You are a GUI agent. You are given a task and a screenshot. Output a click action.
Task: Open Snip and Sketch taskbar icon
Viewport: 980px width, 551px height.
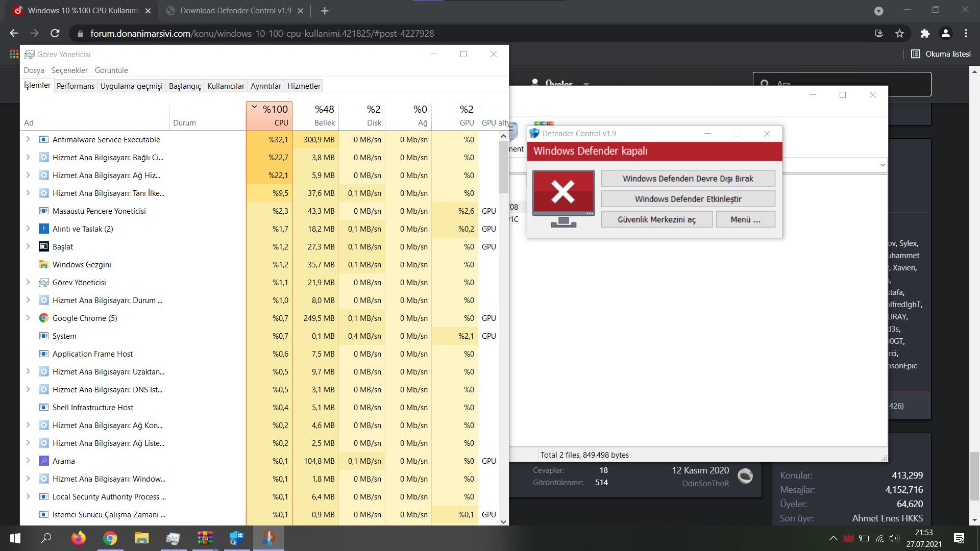tap(268, 538)
